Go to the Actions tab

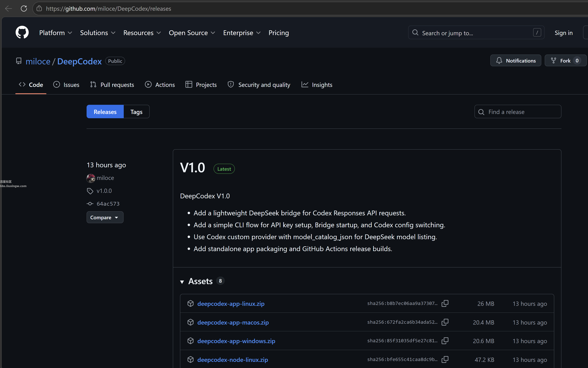160,85
